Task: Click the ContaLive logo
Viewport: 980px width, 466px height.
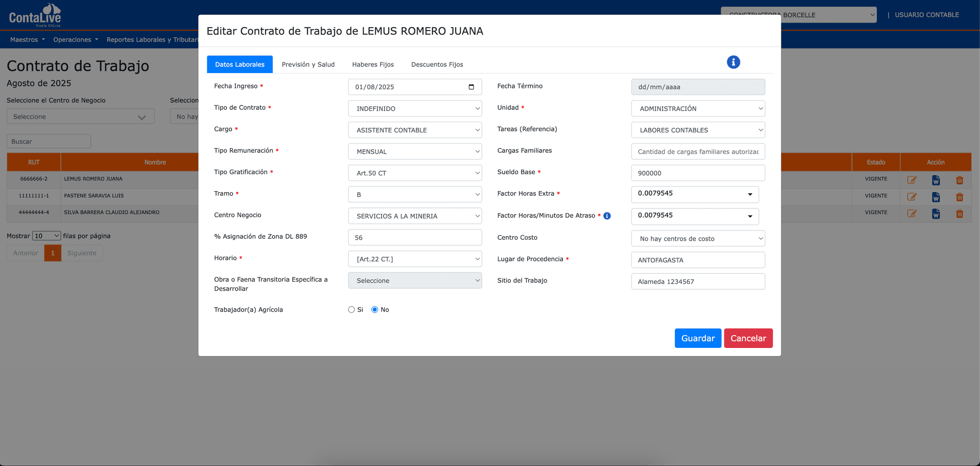Action: (x=34, y=15)
